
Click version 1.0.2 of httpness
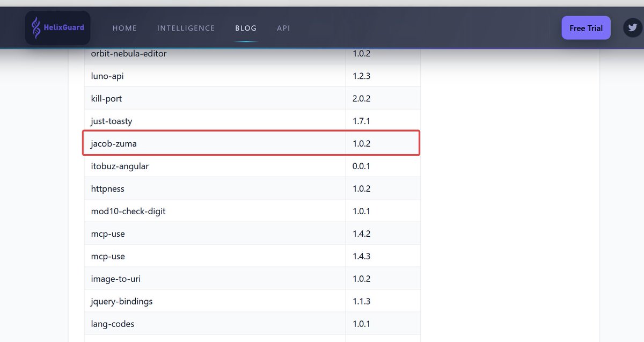[361, 189]
